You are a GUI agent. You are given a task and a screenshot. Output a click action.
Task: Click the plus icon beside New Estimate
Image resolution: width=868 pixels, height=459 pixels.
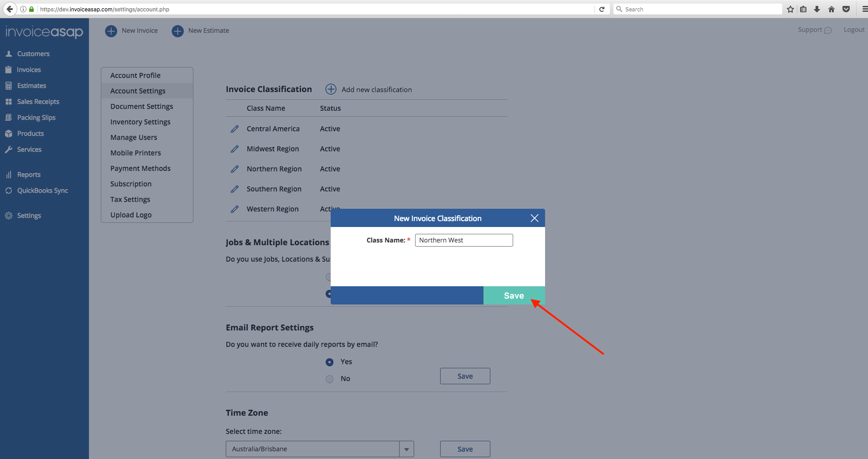(177, 31)
